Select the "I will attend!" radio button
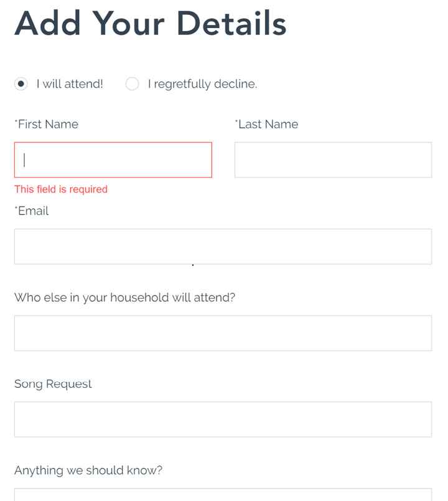 22,83
